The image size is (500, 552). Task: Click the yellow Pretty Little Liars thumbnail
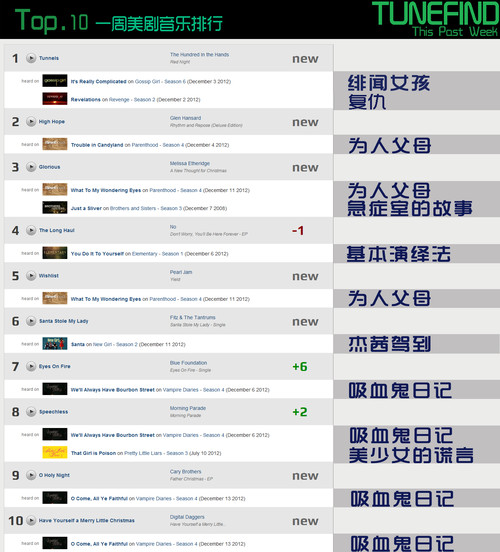click(x=55, y=452)
